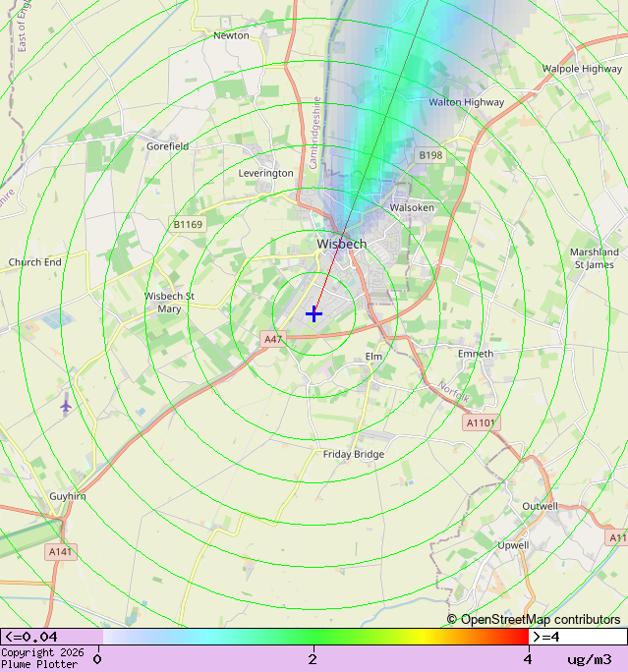Click the <=0.04 legend swatch
The image size is (628, 672).
coord(51,637)
